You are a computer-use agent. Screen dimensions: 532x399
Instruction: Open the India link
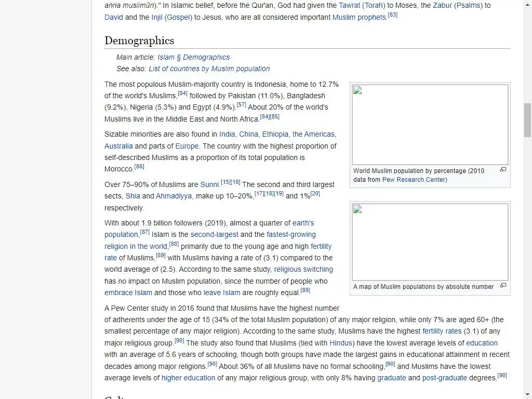pos(227,135)
